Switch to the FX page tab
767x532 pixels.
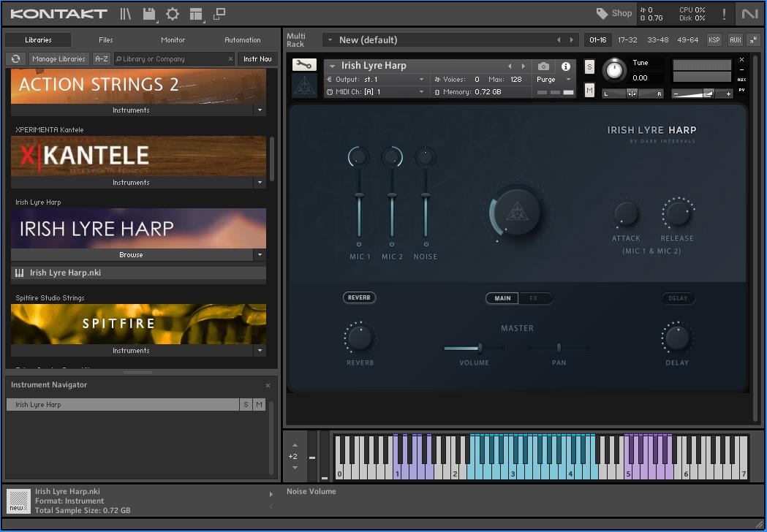click(534, 298)
